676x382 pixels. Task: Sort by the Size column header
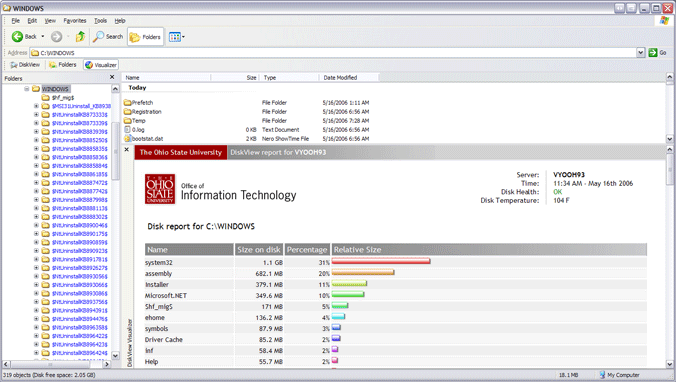point(235,78)
